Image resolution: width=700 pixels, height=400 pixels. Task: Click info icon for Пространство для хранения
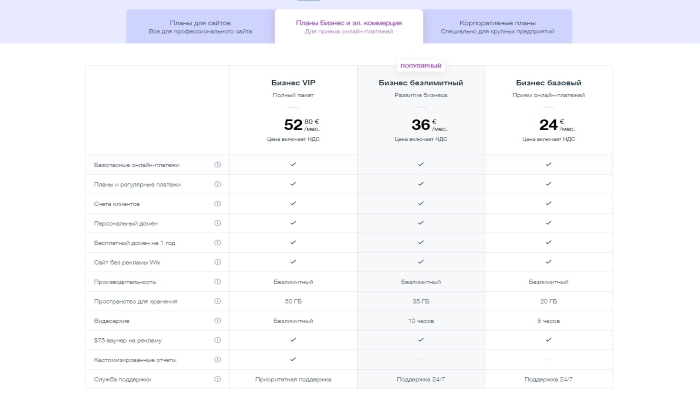click(217, 301)
